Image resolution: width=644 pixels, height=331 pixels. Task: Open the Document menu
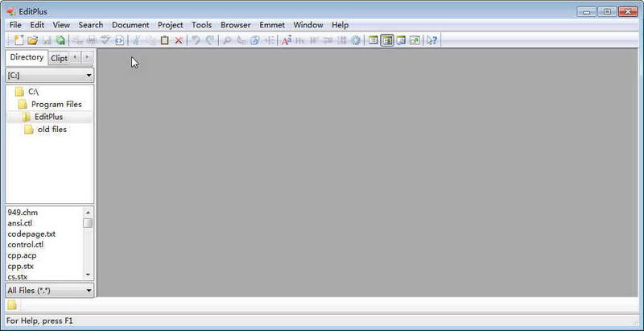(x=130, y=25)
